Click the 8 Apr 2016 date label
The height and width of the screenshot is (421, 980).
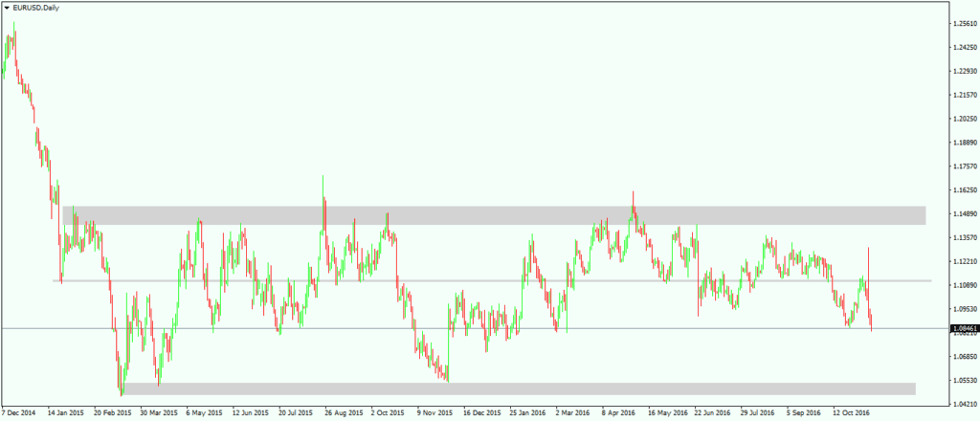pyautogui.click(x=619, y=413)
